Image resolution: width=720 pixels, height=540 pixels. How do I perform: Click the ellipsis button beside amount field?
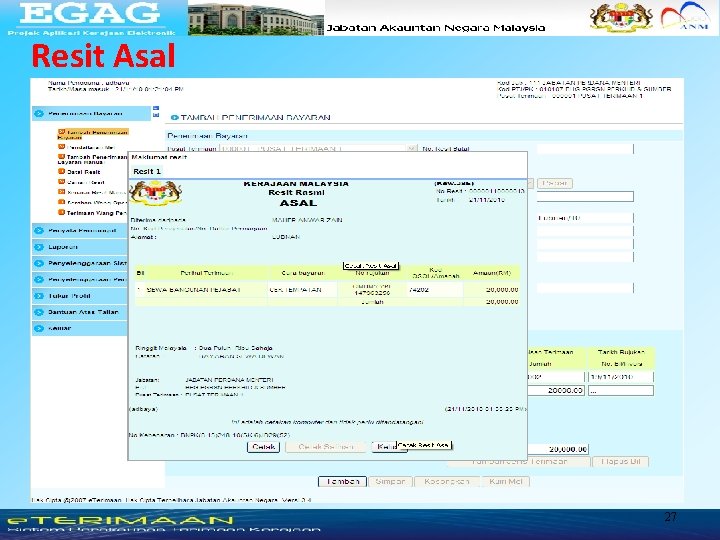click(620, 391)
